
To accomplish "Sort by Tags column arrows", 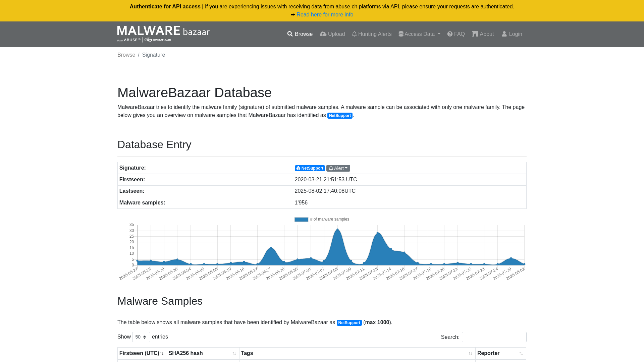I will 470,354.
